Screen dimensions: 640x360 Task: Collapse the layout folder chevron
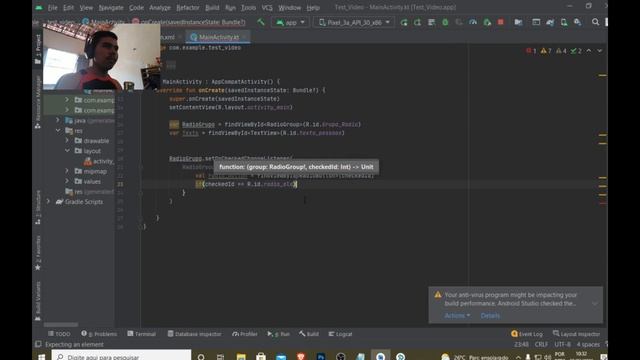[x=67, y=151]
